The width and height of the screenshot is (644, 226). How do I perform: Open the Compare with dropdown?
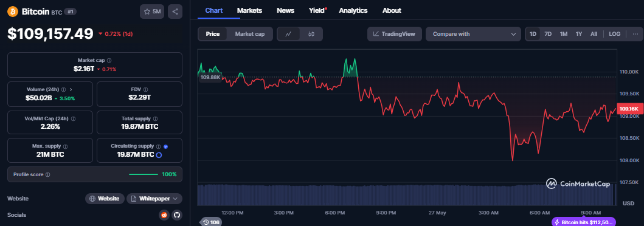pos(474,34)
